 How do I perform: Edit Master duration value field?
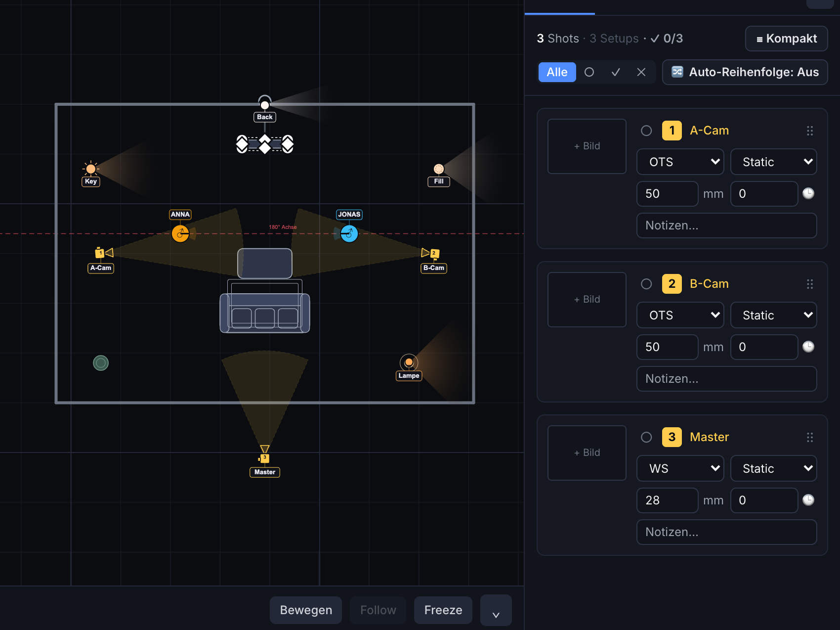764,500
